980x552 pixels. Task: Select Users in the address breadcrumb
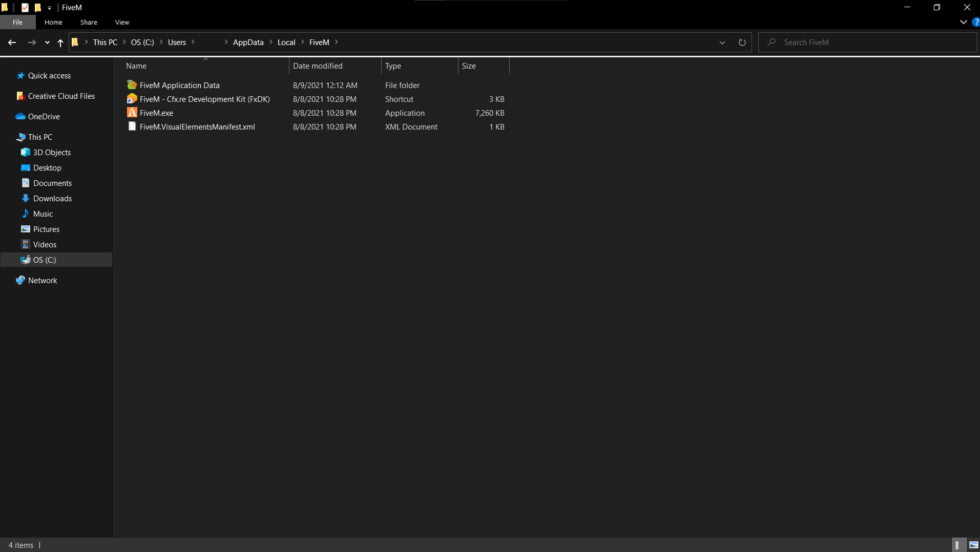(x=177, y=43)
